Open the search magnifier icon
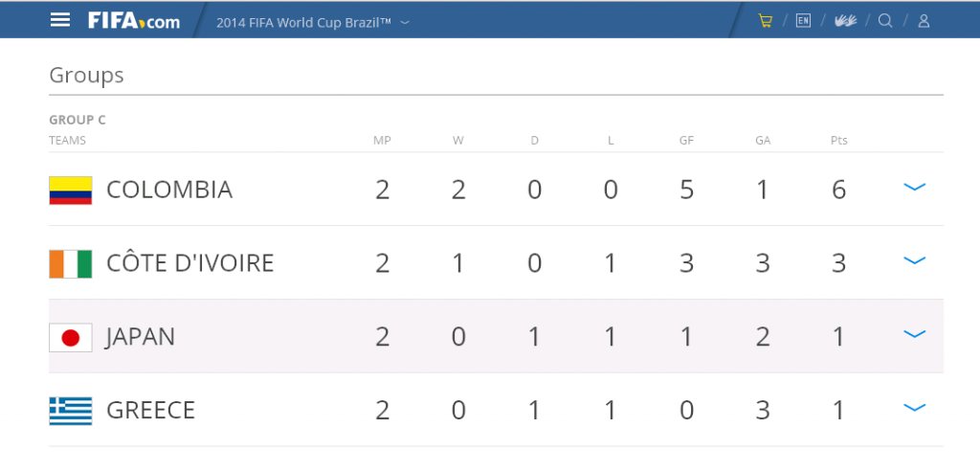980x472 pixels. click(885, 21)
